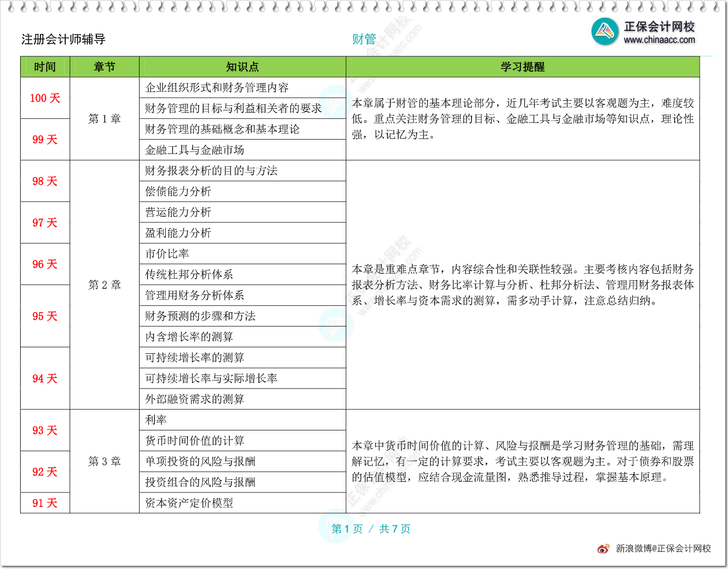The height and width of the screenshot is (569, 728).
Task: Click the 资本资产定价模型 row
Action: click(x=189, y=503)
